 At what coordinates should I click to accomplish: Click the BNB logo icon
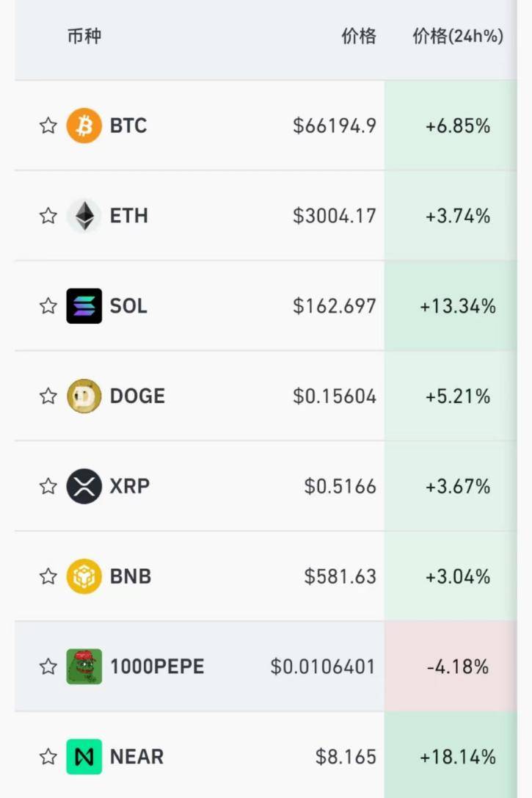click(84, 576)
